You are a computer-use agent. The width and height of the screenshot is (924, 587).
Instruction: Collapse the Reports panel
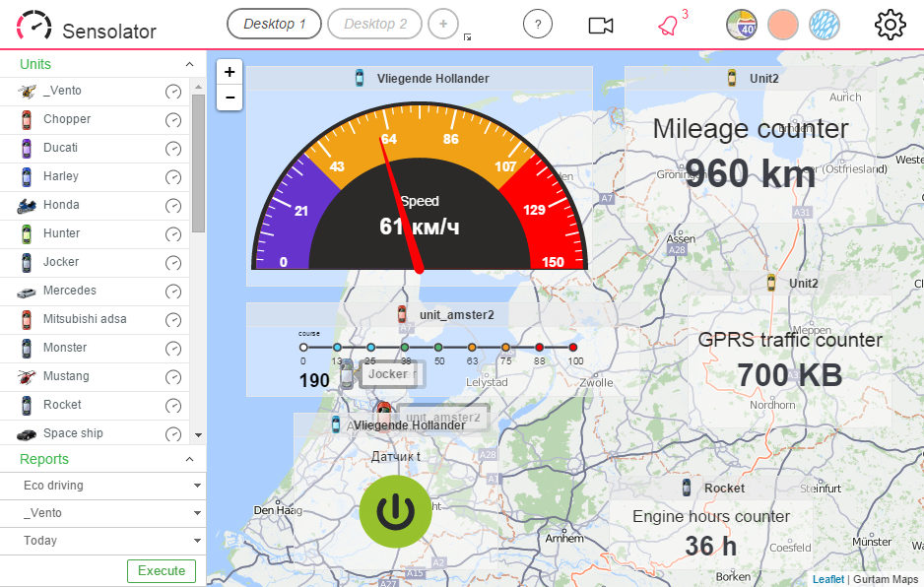[x=189, y=459]
